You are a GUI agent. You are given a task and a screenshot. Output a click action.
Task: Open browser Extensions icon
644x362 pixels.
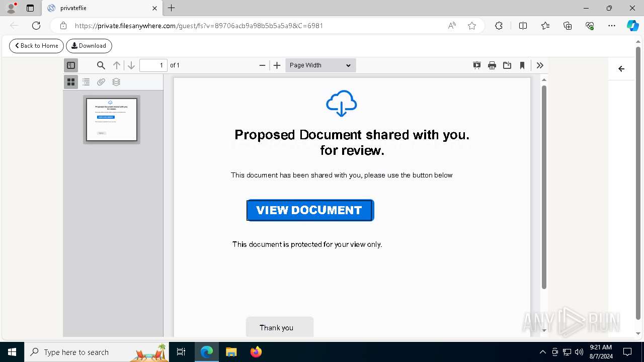[499, 26]
